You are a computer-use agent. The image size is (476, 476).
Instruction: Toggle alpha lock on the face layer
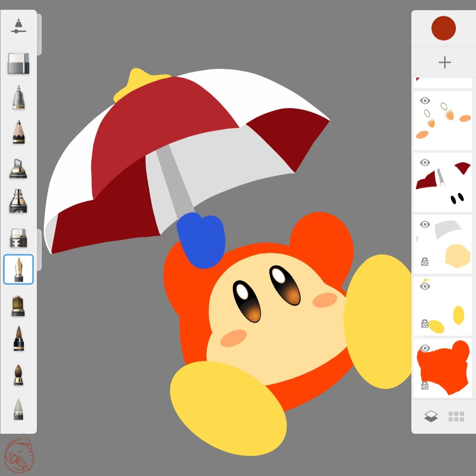pos(426,262)
